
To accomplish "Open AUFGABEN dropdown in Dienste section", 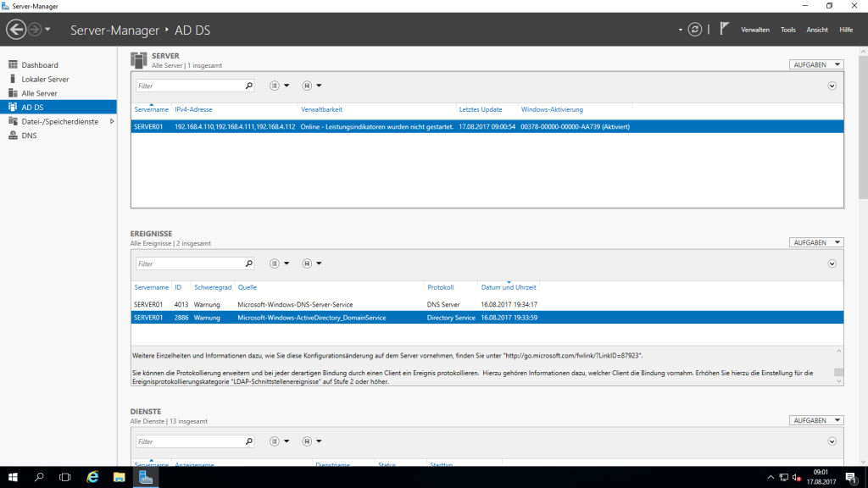I will coord(816,420).
